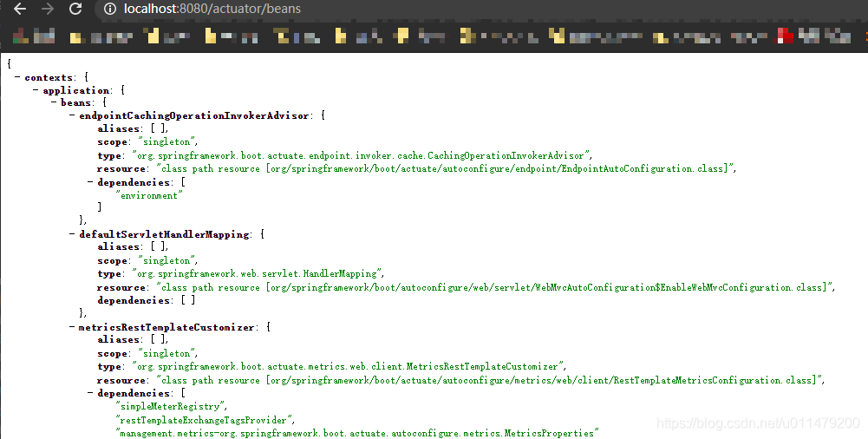Click the EndpointAutoConfiguration.class resource value

445,169
